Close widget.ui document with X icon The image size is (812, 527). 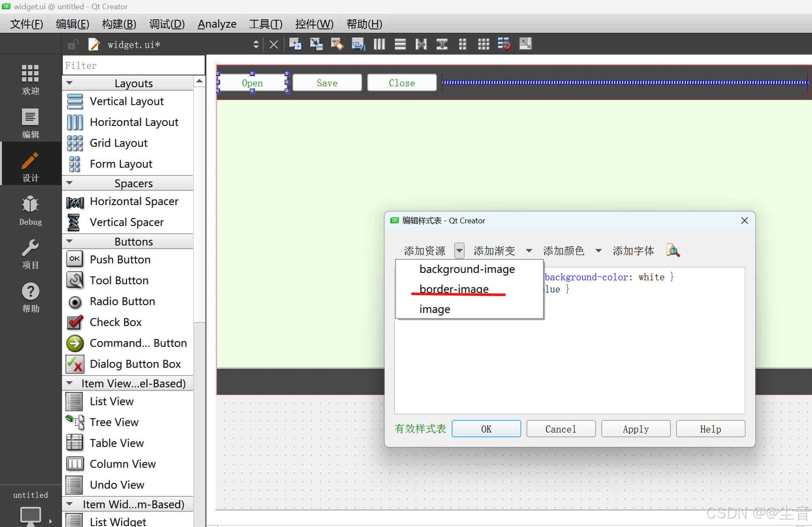[x=274, y=44]
